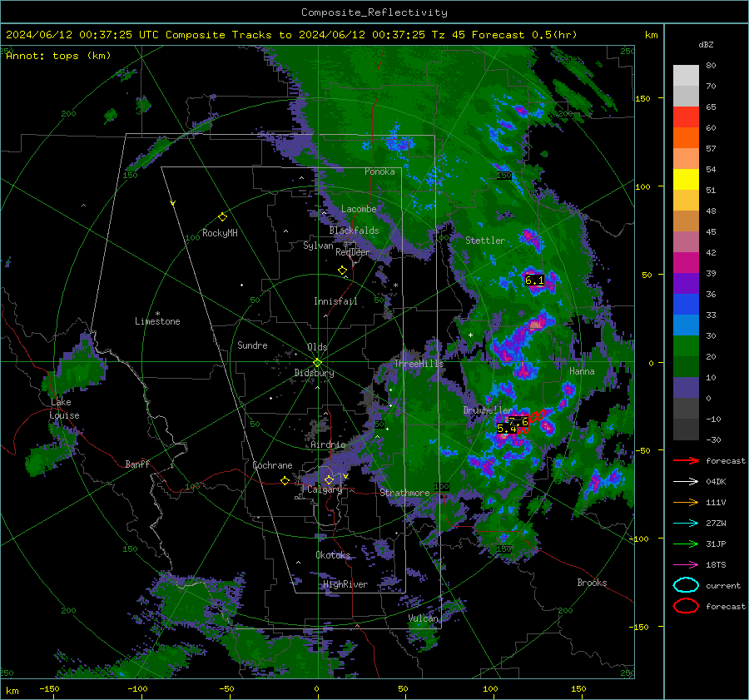Click the Composite_Reflectivity title
749x700 pixels.
pos(374,12)
